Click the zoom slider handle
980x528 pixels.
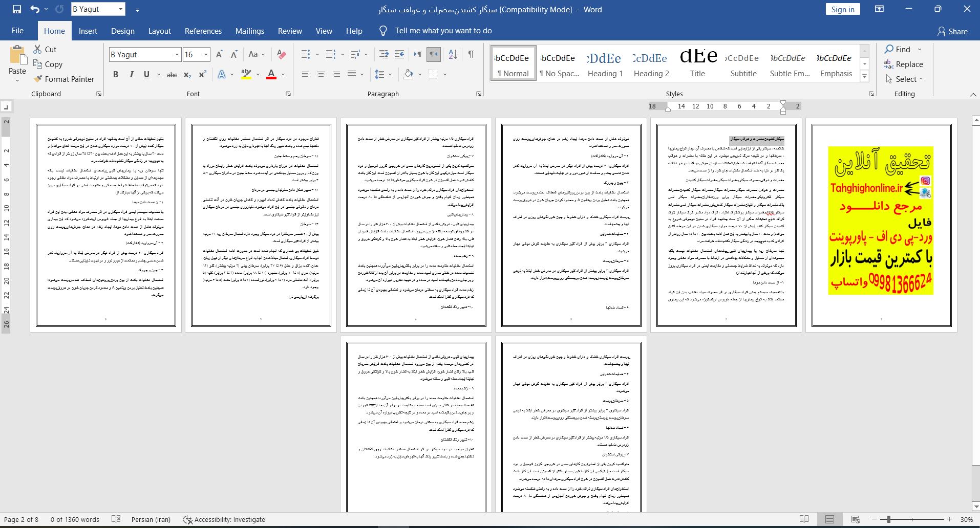click(889, 519)
